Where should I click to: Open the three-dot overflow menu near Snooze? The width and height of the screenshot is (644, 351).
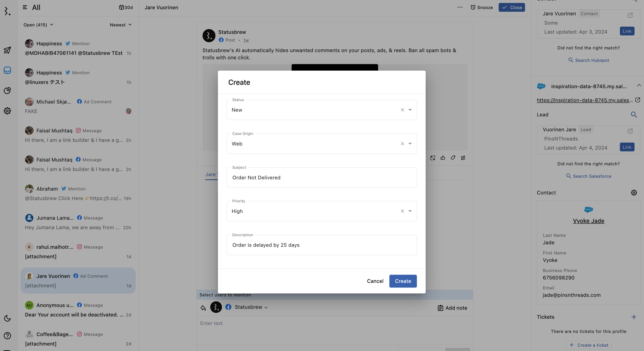[460, 7]
